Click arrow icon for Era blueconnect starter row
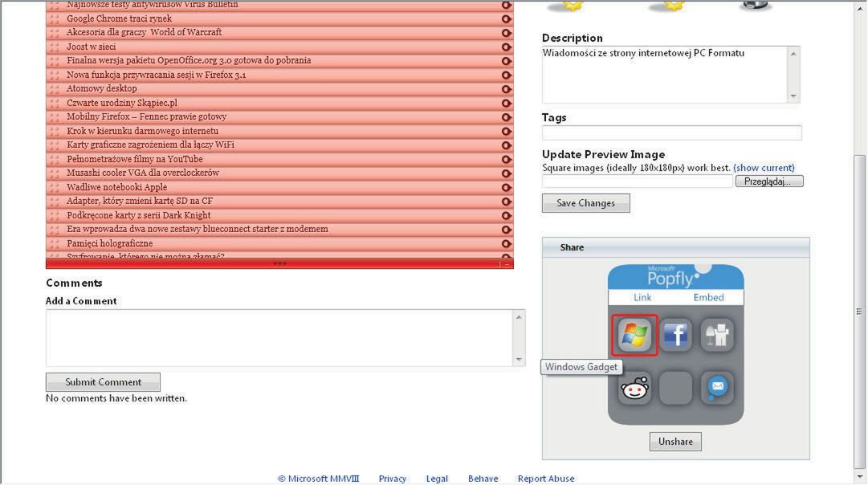Viewport: 868px width, 485px height. click(506, 230)
